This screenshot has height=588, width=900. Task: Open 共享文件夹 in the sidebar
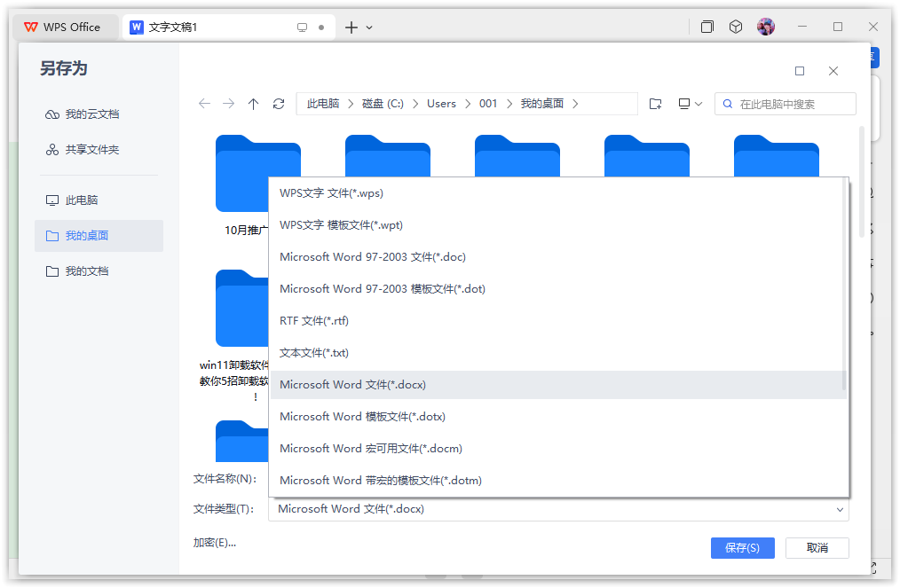[91, 150]
